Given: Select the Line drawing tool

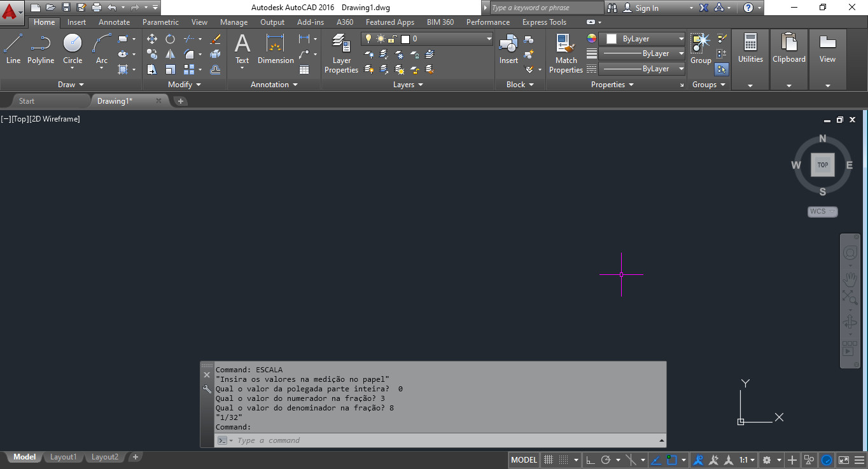Looking at the screenshot, I should pyautogui.click(x=13, y=49).
